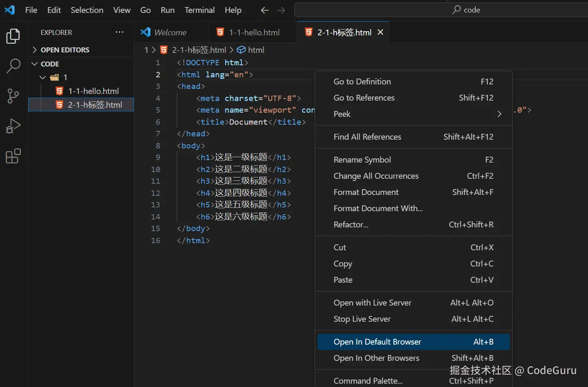Screen dimensions: 588x387
Task: Collapse the CODE workspace section
Action: (49, 64)
